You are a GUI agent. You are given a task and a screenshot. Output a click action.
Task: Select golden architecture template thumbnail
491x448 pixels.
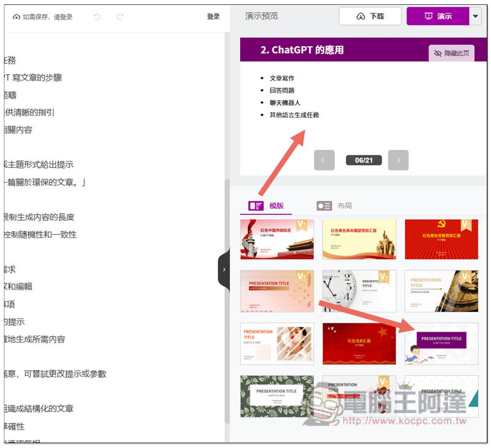(441, 291)
